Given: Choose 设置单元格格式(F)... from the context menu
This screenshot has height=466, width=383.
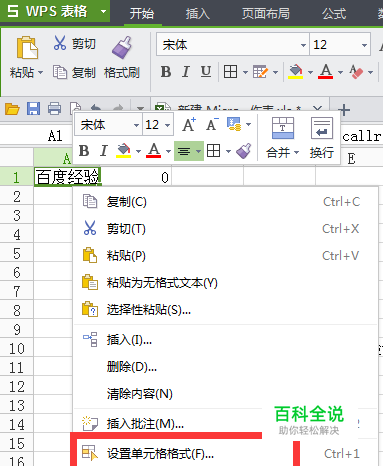Looking at the screenshot, I should (225, 453).
